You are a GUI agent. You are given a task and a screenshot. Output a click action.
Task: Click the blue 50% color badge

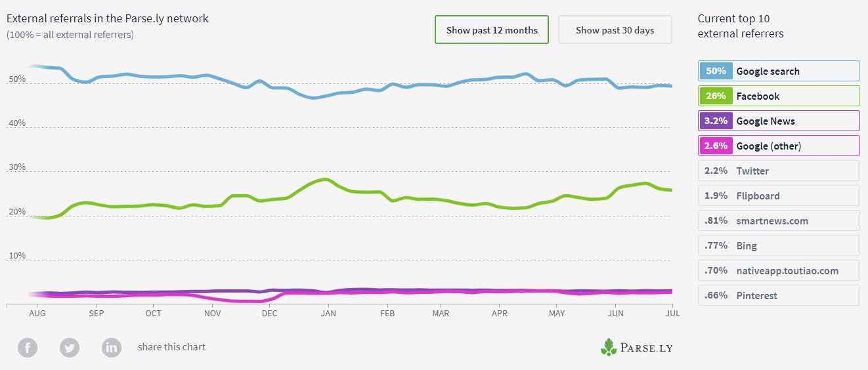point(716,71)
